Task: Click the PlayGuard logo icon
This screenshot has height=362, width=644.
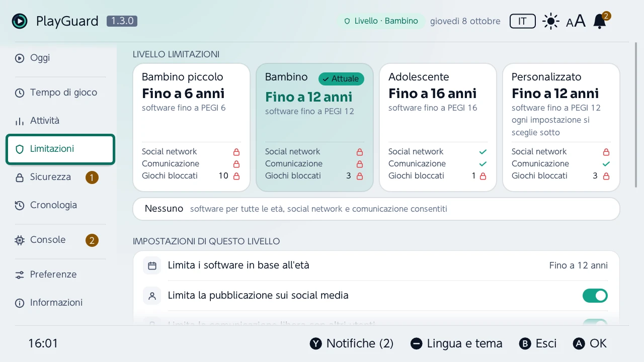Action: point(20,21)
